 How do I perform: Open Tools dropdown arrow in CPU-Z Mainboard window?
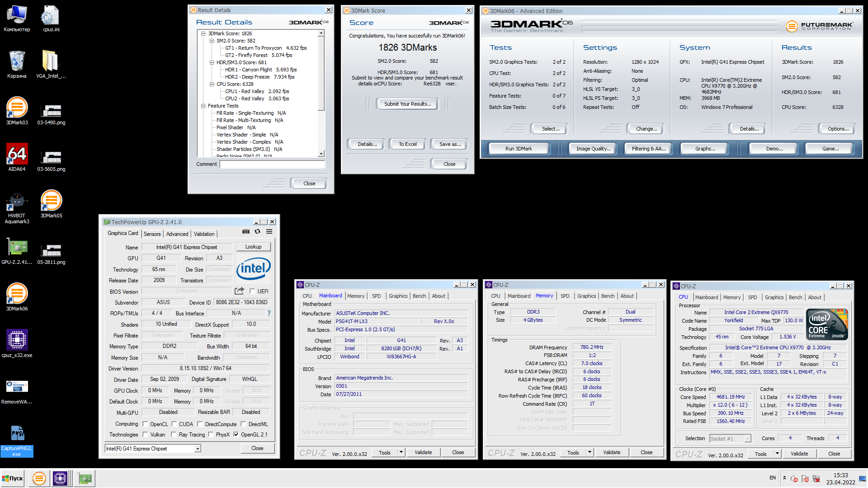click(401, 452)
